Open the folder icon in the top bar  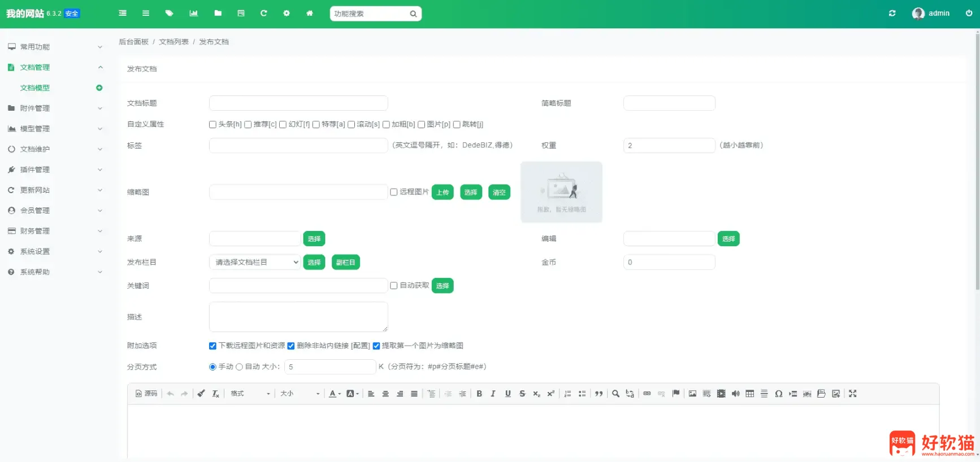click(218, 14)
